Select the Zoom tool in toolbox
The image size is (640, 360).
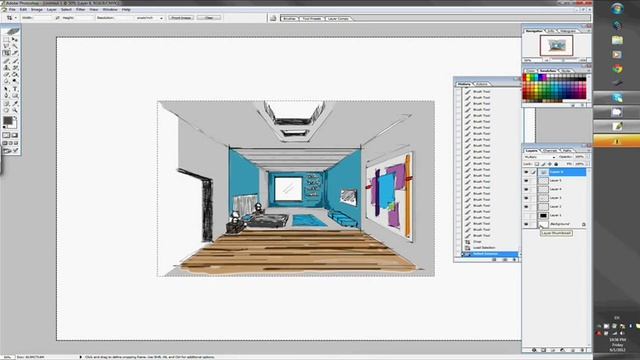coord(14,110)
